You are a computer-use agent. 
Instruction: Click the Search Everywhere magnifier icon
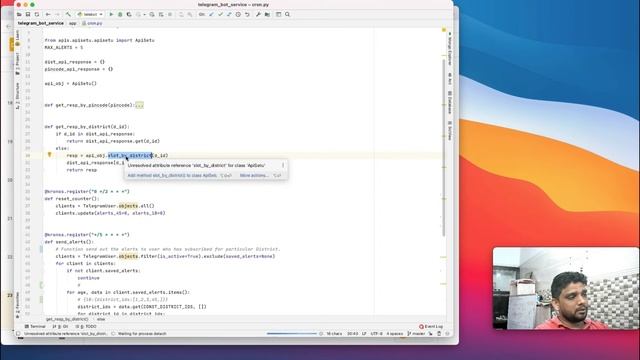(x=287, y=14)
